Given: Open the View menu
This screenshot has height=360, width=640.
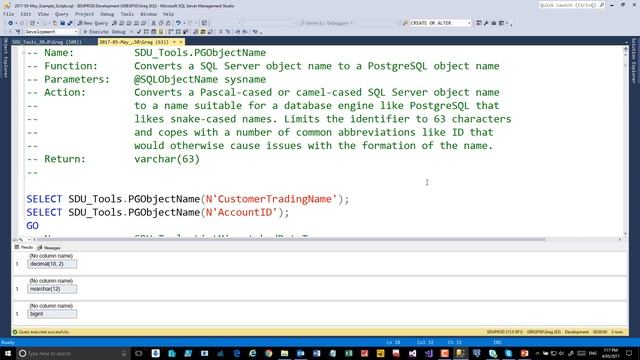Looking at the screenshot, I should [x=43, y=14].
